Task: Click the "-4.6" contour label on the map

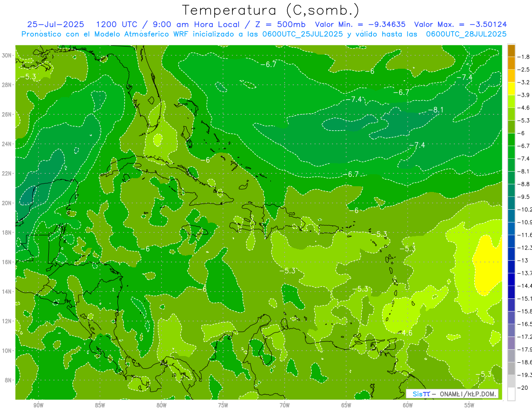Action: 405,333
